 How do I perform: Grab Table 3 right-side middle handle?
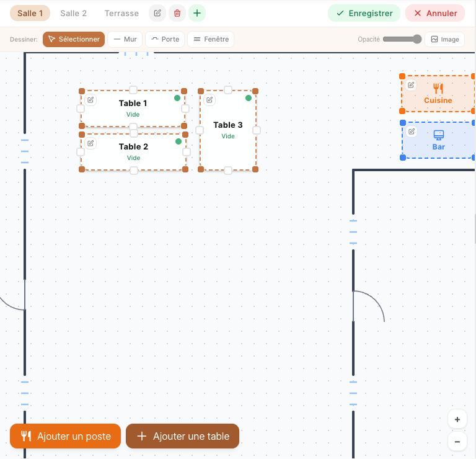pos(257,130)
